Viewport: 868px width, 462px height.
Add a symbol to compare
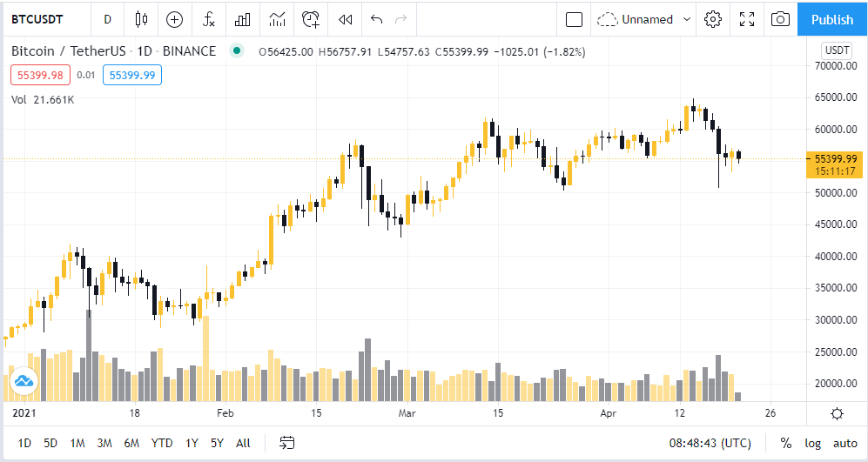tap(174, 19)
